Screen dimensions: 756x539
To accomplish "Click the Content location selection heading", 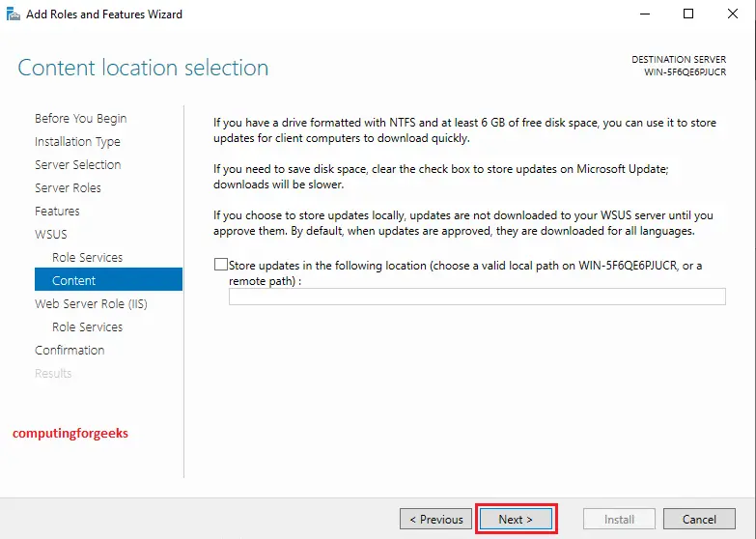I will point(143,68).
